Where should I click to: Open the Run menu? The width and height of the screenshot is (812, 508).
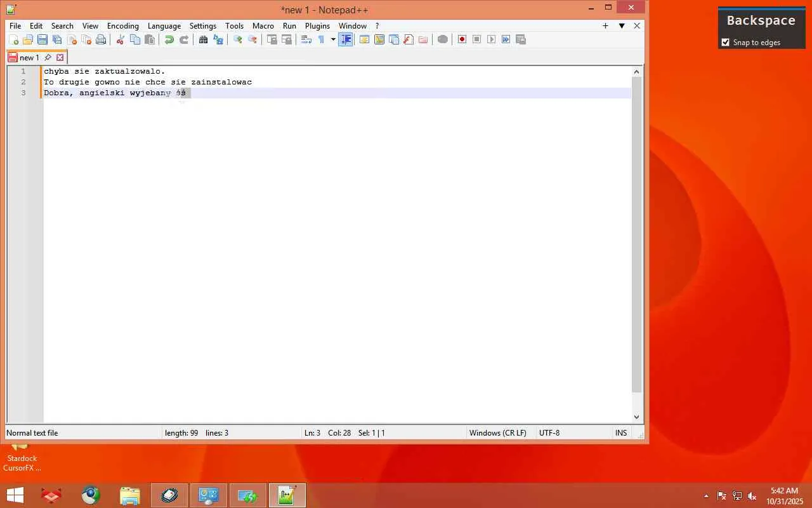click(289, 26)
